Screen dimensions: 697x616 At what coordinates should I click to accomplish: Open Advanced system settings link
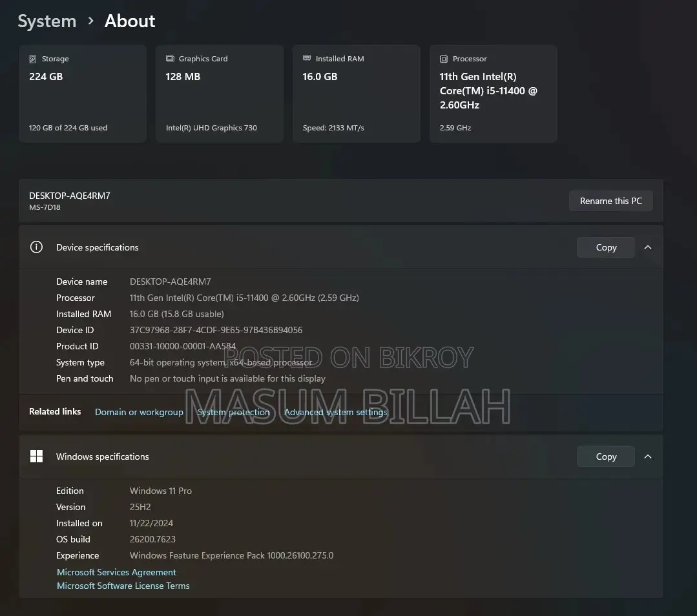[336, 412]
